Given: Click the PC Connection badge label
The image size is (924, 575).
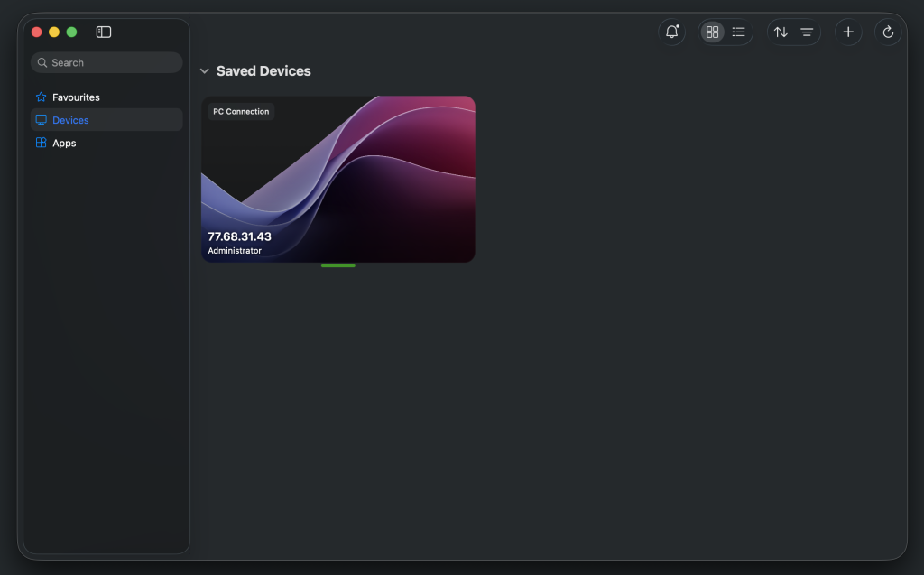Looking at the screenshot, I should (241, 111).
